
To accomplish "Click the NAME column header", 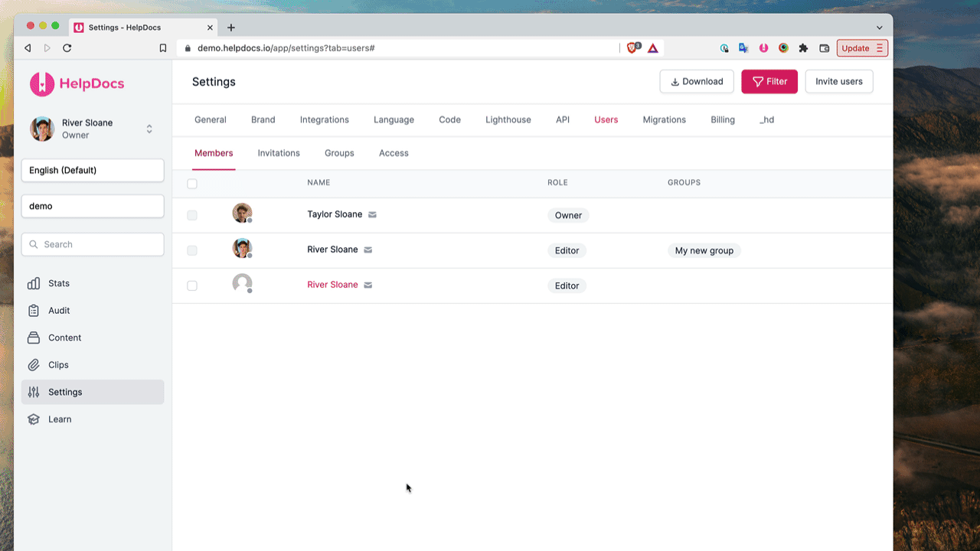I will point(318,183).
